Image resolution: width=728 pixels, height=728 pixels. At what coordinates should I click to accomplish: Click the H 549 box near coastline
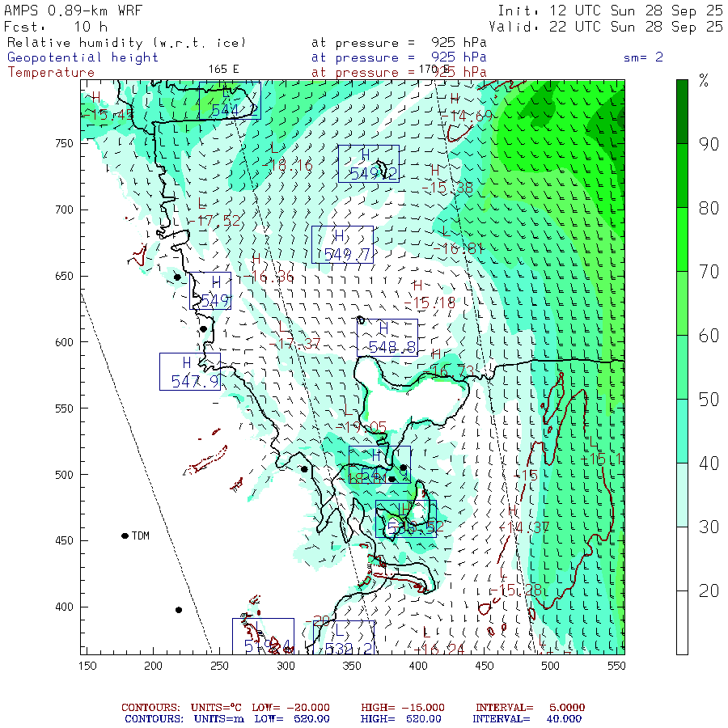pyautogui.click(x=210, y=291)
